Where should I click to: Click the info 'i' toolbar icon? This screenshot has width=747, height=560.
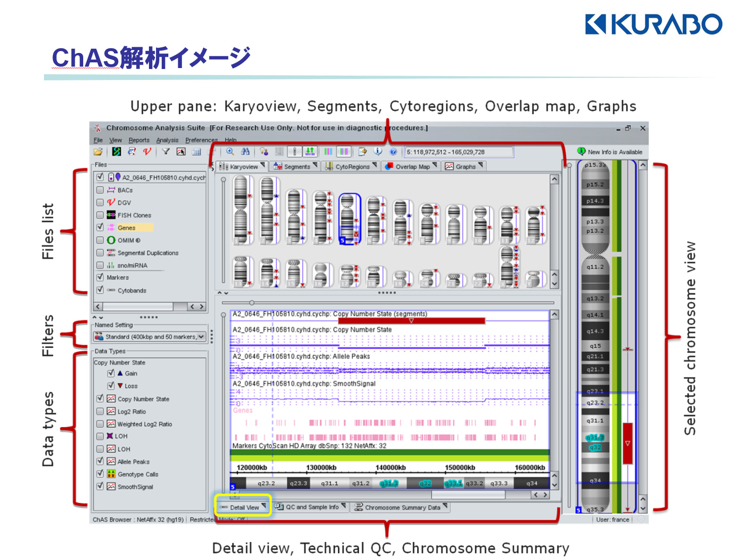coord(378,152)
